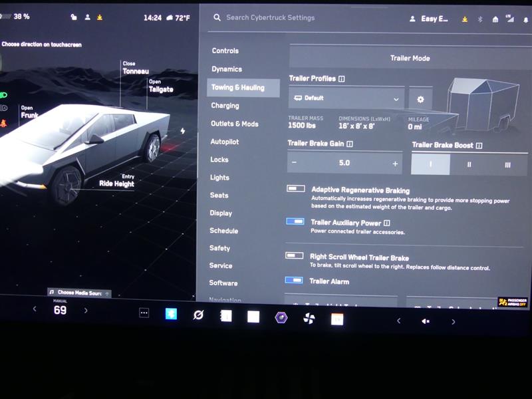
Task: Open the Schedule settings menu
Action: [x=223, y=231]
